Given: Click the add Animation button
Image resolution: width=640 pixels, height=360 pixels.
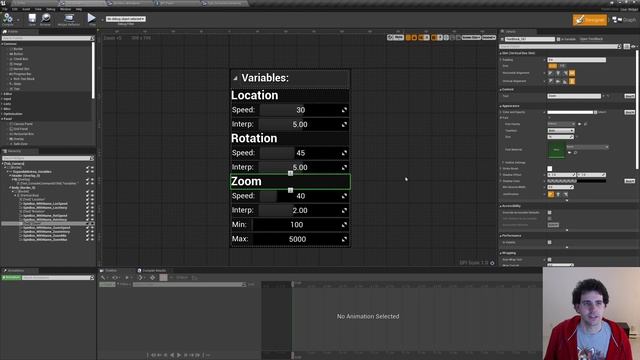Looking at the screenshot, I should click(x=11, y=278).
